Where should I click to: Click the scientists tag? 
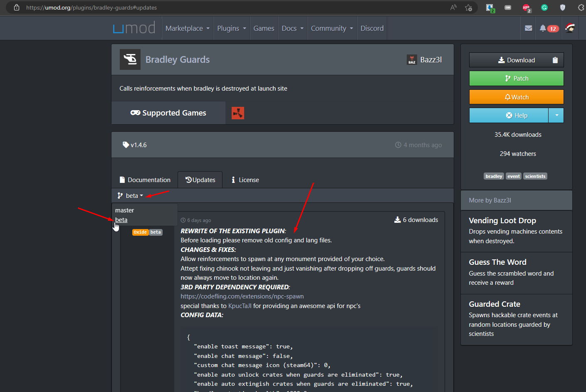coord(535,176)
